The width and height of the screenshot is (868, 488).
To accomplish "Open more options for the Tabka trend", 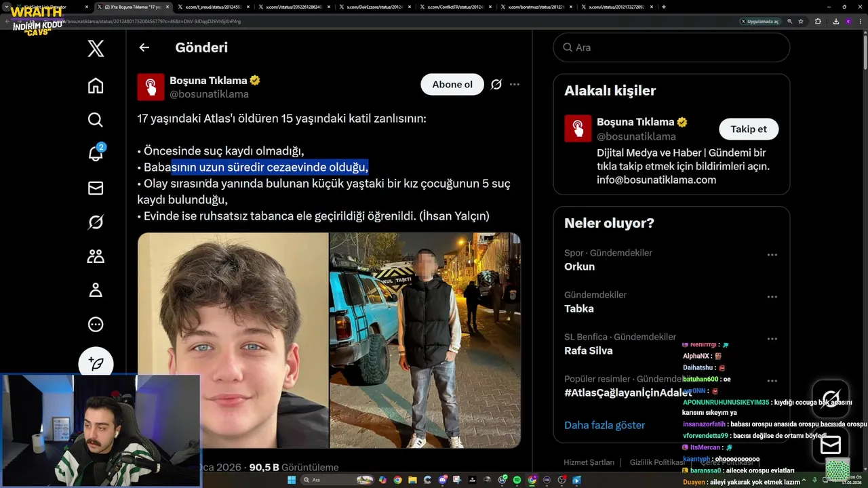I will tap(772, 297).
